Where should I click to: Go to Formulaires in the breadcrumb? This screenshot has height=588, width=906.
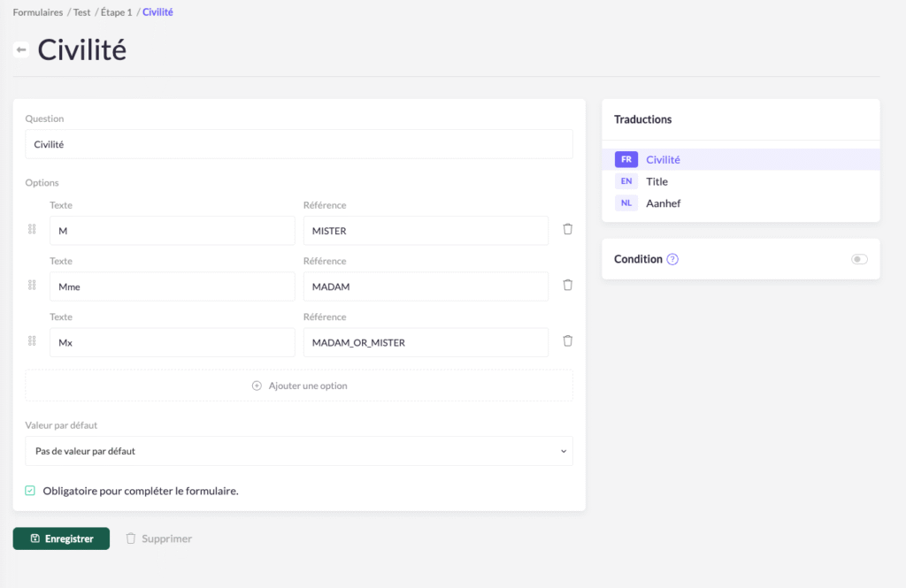point(37,12)
